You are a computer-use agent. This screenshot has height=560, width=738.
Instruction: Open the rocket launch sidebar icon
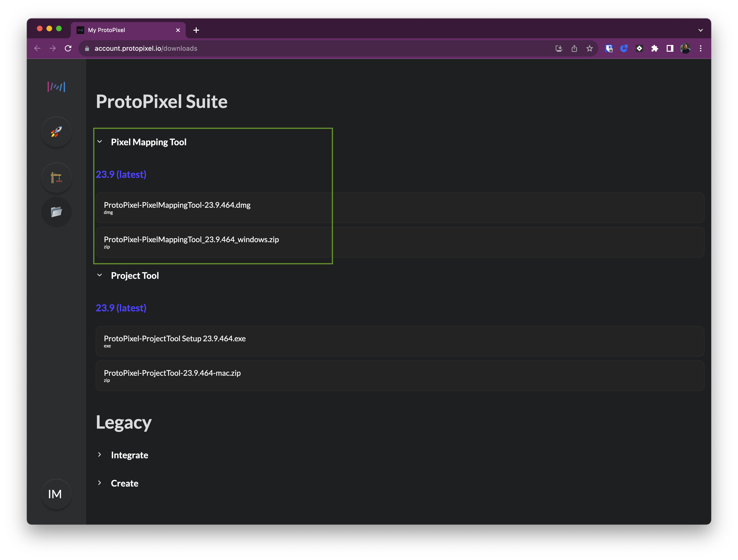pos(56,132)
